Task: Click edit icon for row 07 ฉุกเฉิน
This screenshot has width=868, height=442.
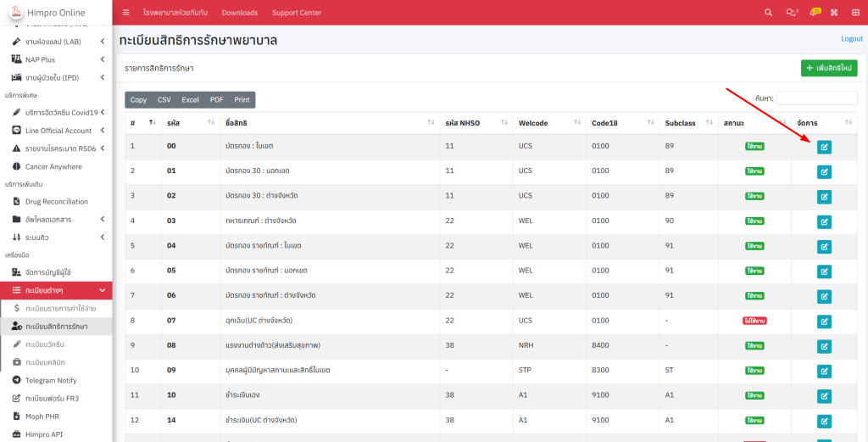Action: (x=824, y=321)
